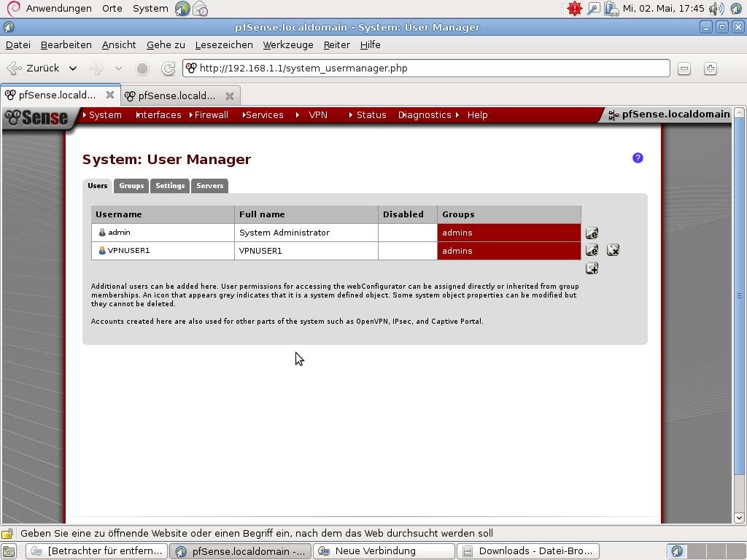Click the clipboard tray icon
747x560 pixels.
pos(611,9)
